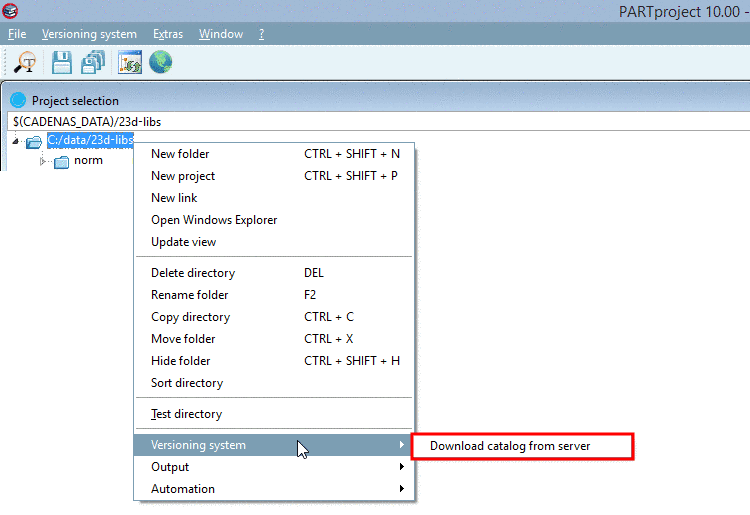Collapse the C:/data/23d-libs tree node
Image resolution: width=750 pixels, height=515 pixels.
click(x=15, y=141)
